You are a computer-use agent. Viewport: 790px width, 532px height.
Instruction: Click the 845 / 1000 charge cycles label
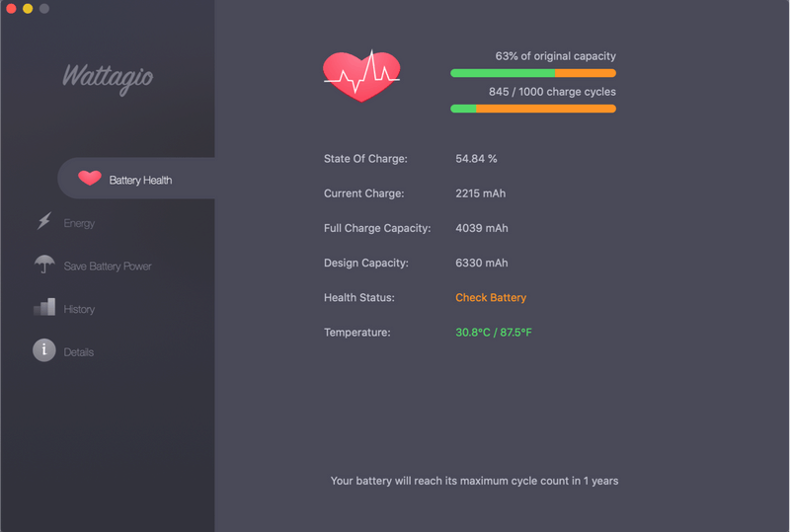(x=552, y=92)
